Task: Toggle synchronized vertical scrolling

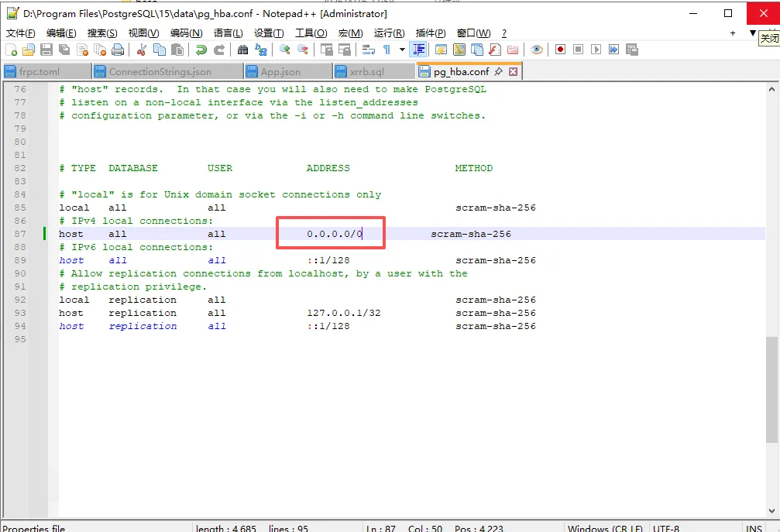Action: click(x=326, y=50)
